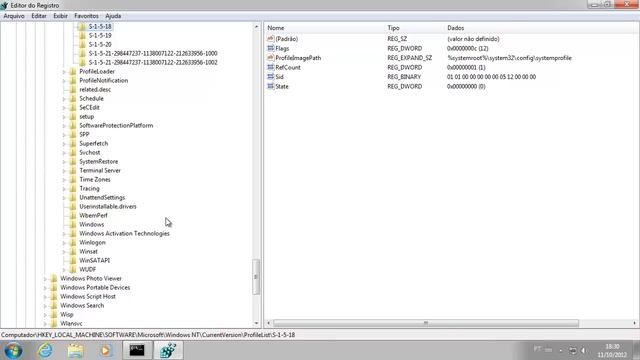Click the Windows Search folder icon
The height and width of the screenshot is (360, 640).
click(53, 305)
